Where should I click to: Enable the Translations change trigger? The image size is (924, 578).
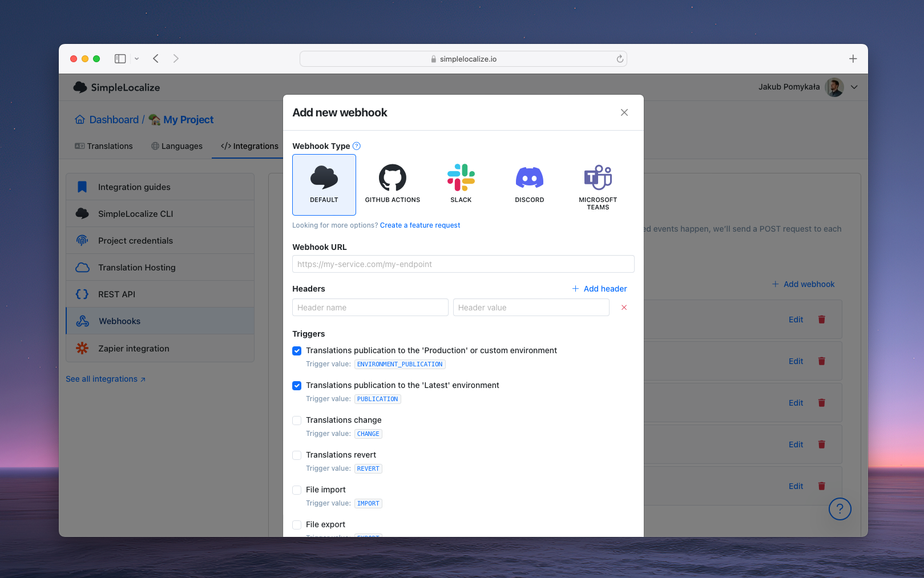click(297, 421)
